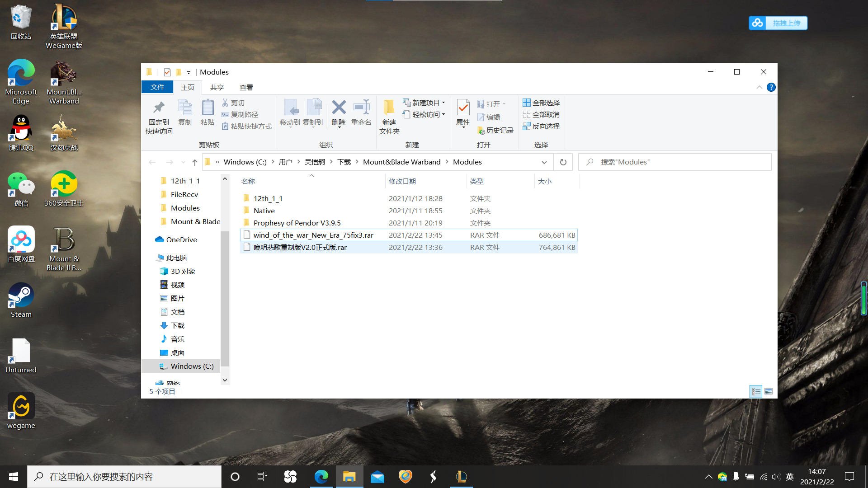Open Mail app from taskbar
The height and width of the screenshot is (488, 868).
click(x=377, y=477)
